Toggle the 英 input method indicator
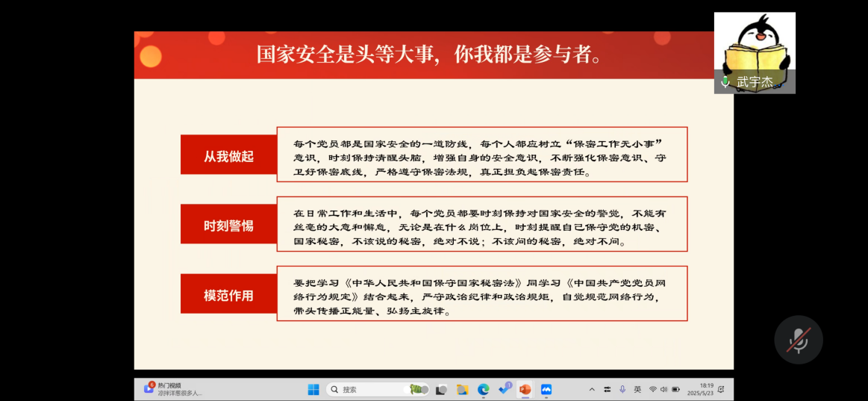Viewport: 868px width, 401px height. tap(637, 389)
